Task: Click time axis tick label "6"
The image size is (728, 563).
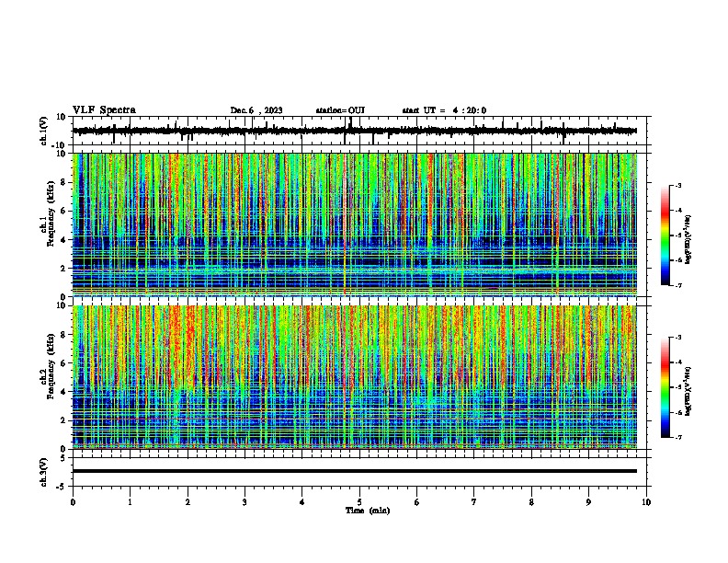Action: click(417, 502)
